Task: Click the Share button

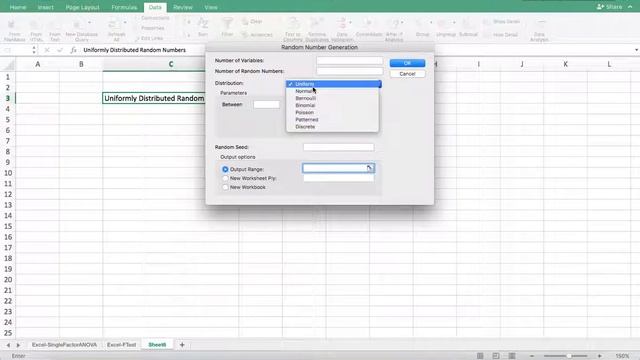Action: pyautogui.click(x=610, y=7)
